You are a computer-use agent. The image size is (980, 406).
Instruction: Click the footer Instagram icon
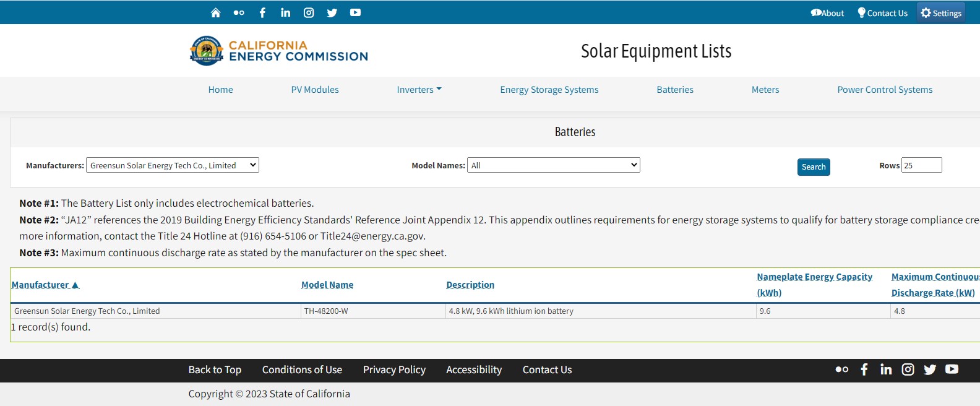(x=908, y=369)
